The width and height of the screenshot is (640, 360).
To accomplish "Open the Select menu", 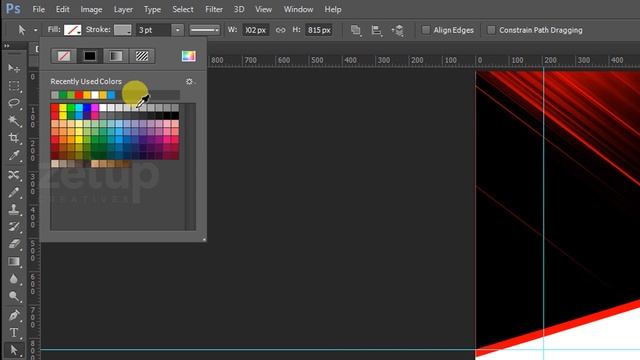I will (x=182, y=9).
